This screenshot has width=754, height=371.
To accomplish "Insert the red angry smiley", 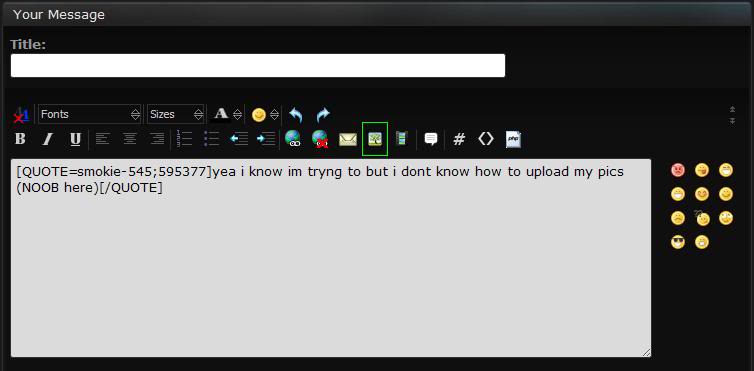I will (x=678, y=170).
